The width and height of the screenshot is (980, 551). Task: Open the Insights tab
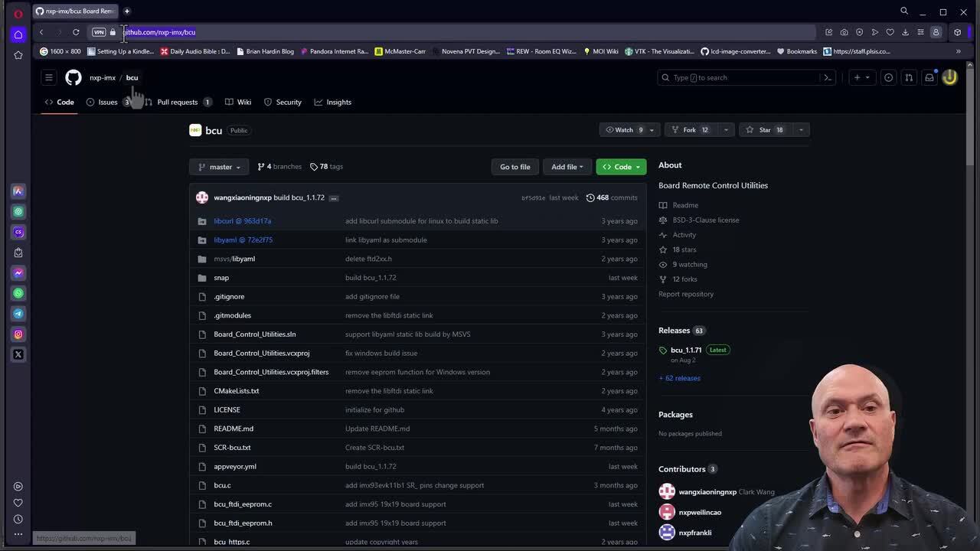tap(333, 102)
